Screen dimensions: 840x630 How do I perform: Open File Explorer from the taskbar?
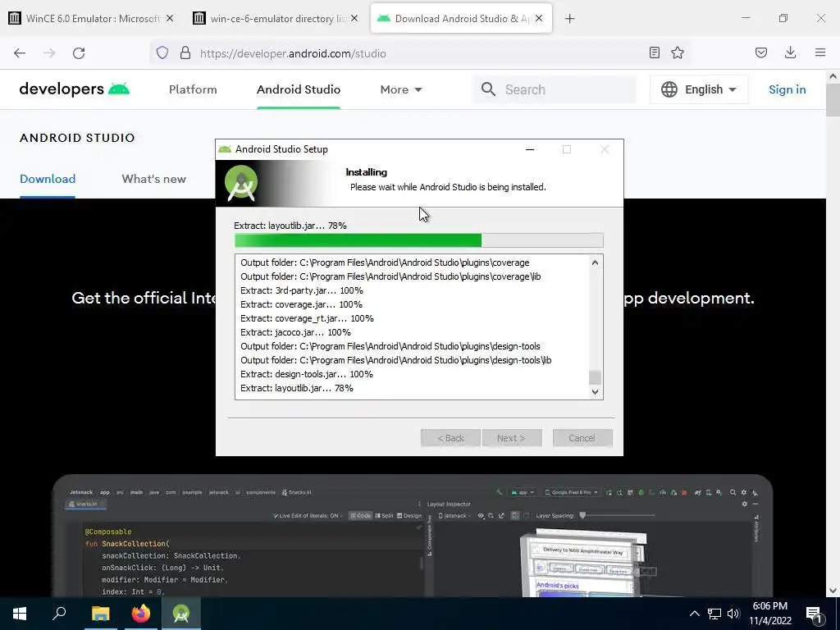click(100, 614)
